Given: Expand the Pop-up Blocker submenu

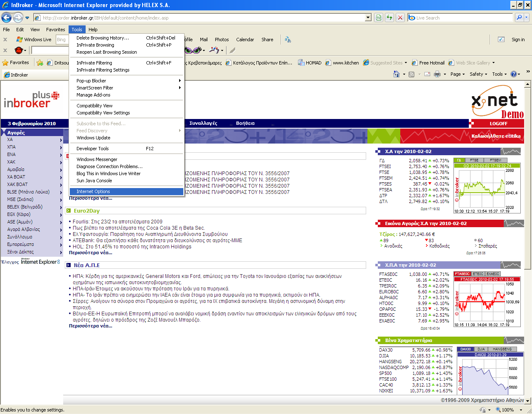Looking at the screenshot, I should point(126,81).
